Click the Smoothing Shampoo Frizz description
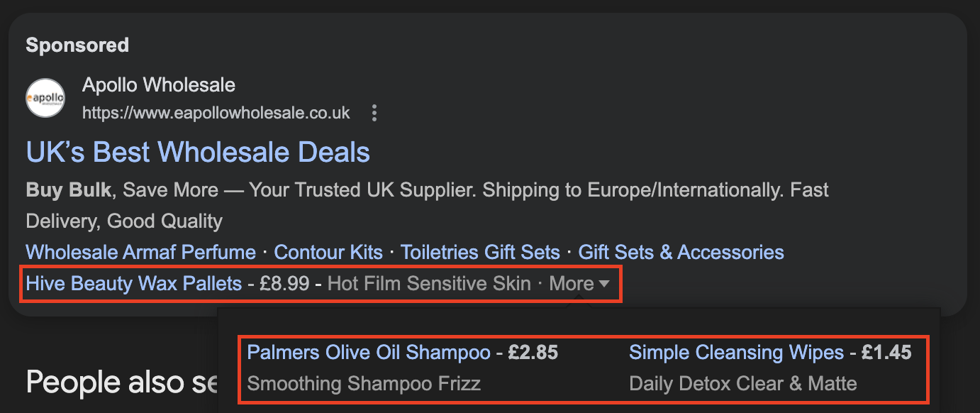This screenshot has width=980, height=413. pyautogui.click(x=364, y=384)
